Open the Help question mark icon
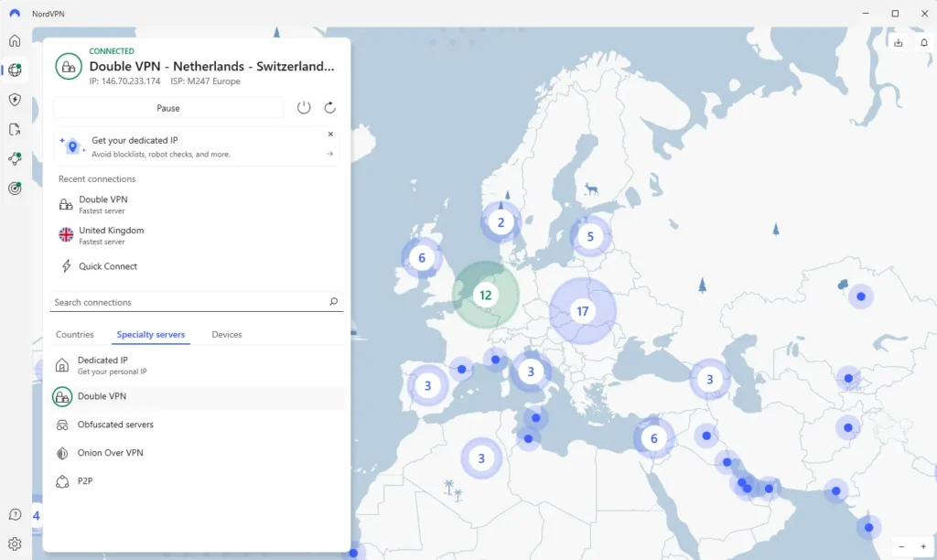Screen dimensions: 937x560 click(15, 515)
